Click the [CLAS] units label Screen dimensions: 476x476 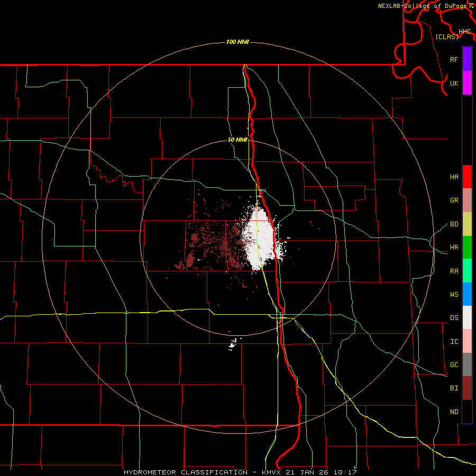tap(447, 37)
